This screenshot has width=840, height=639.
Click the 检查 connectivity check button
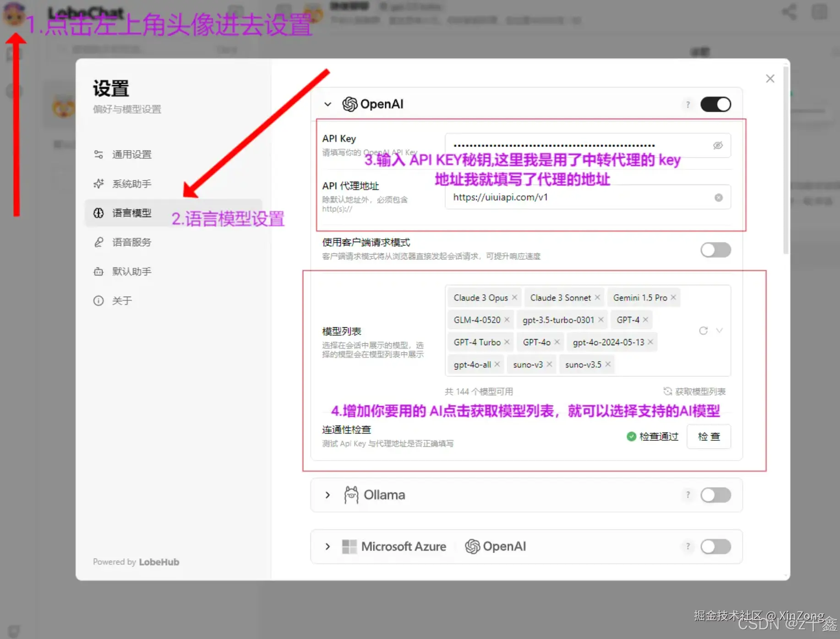pos(709,436)
